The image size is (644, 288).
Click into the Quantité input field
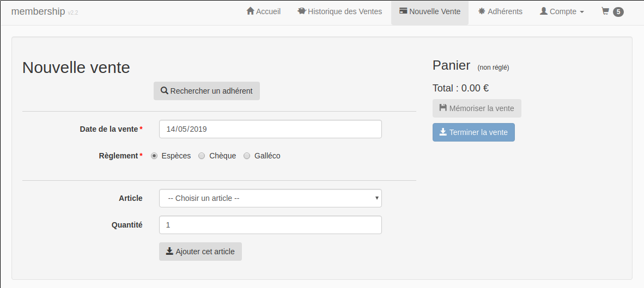coord(270,225)
